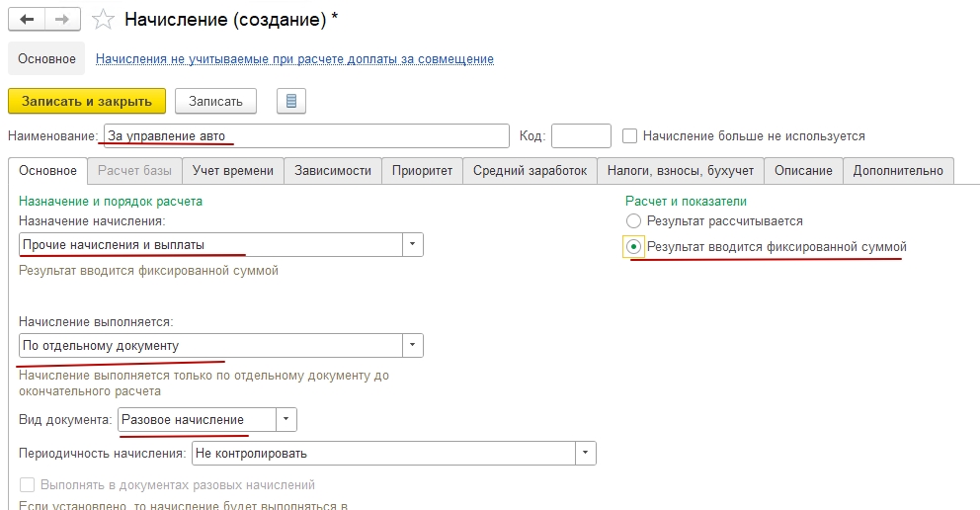Click the back navigation arrow

click(27, 19)
